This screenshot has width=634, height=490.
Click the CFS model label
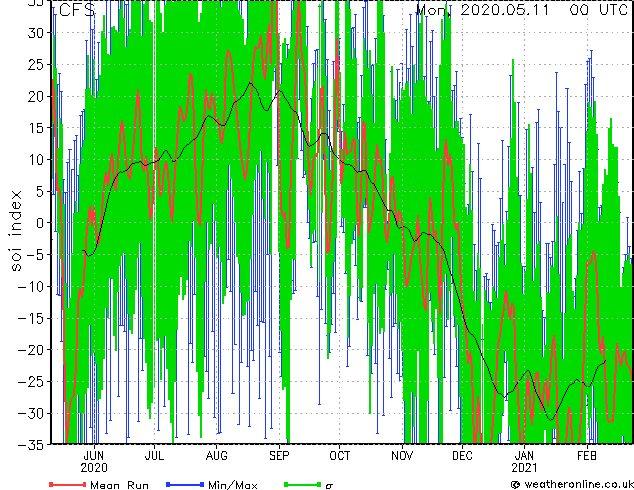click(x=77, y=10)
